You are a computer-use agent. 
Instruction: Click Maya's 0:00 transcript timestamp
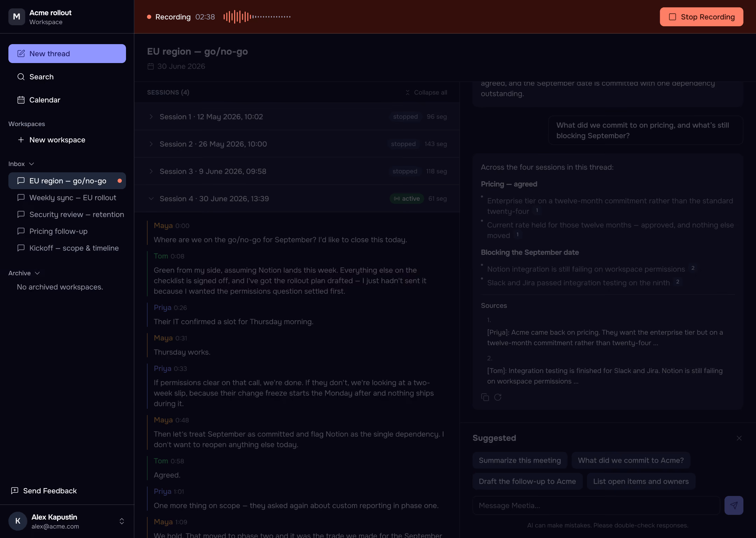(182, 226)
